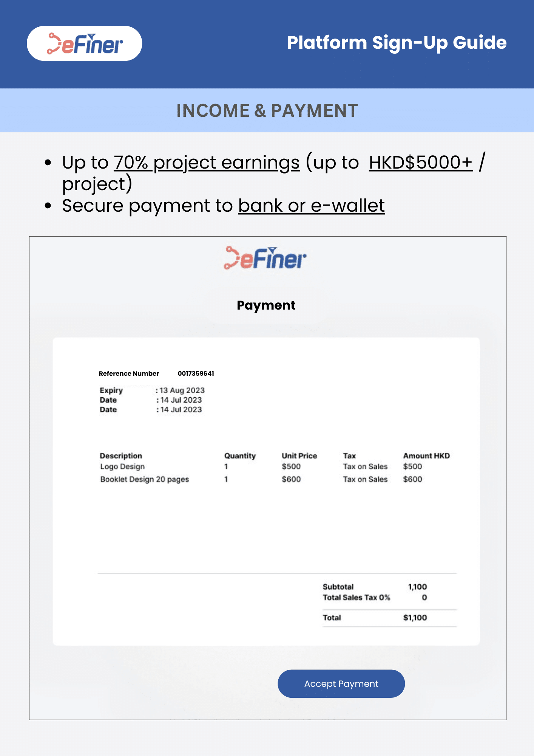Open the 70% project earnings link
The width and height of the screenshot is (534, 756).
pyautogui.click(x=207, y=163)
